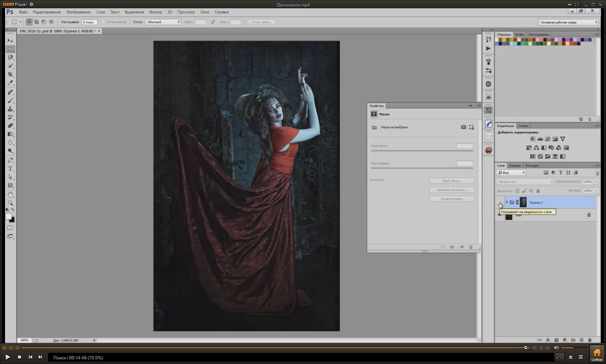Select the Lasso tool
This screenshot has width=606, height=364.
pos(11,58)
